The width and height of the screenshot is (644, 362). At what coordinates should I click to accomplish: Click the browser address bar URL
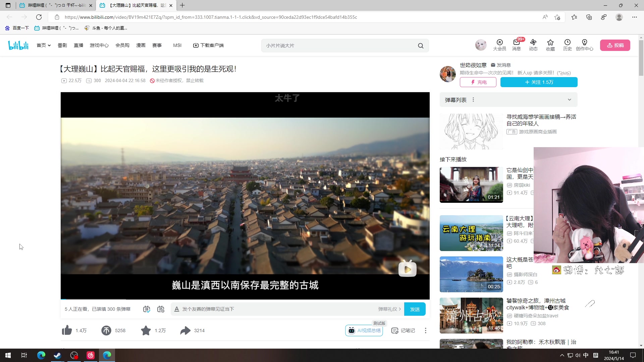pyautogui.click(x=211, y=17)
